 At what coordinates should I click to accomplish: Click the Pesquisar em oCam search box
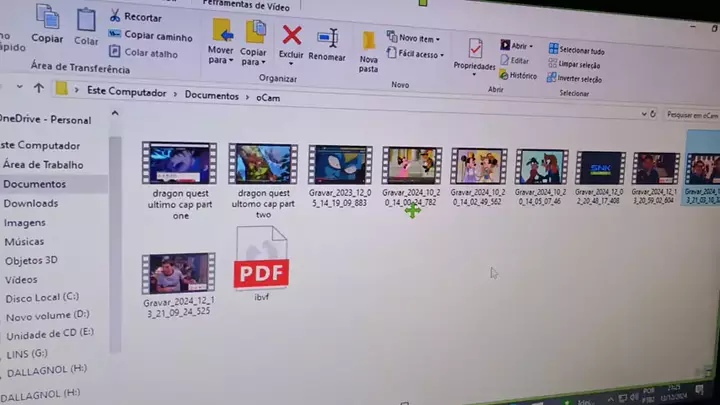690,115
